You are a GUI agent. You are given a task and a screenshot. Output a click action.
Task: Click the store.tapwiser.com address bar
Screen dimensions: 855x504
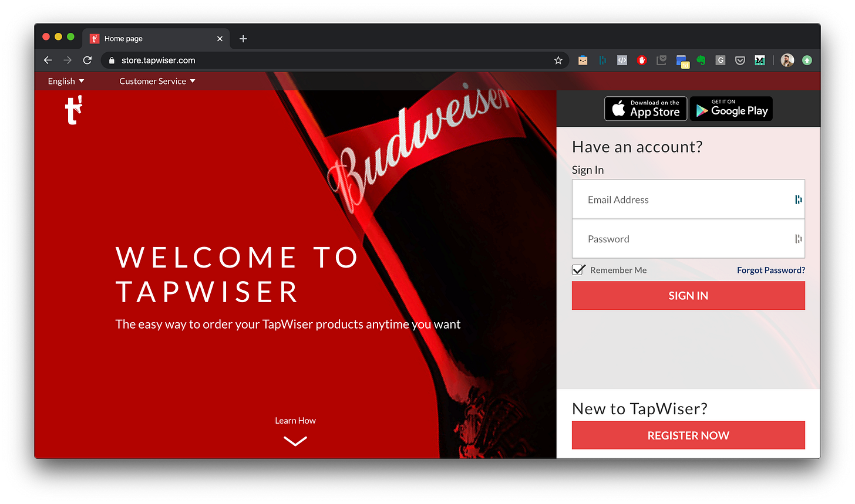pos(335,60)
